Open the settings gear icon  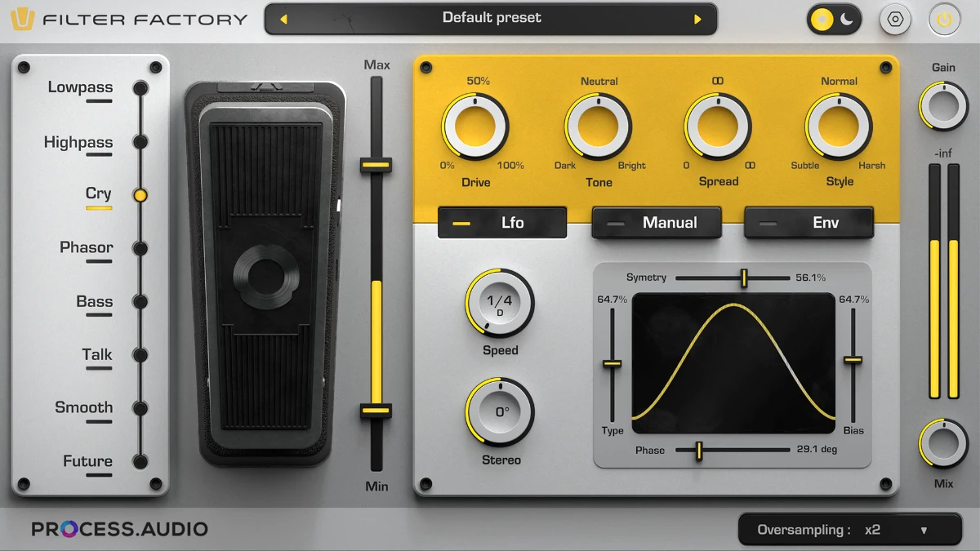[x=895, y=19]
